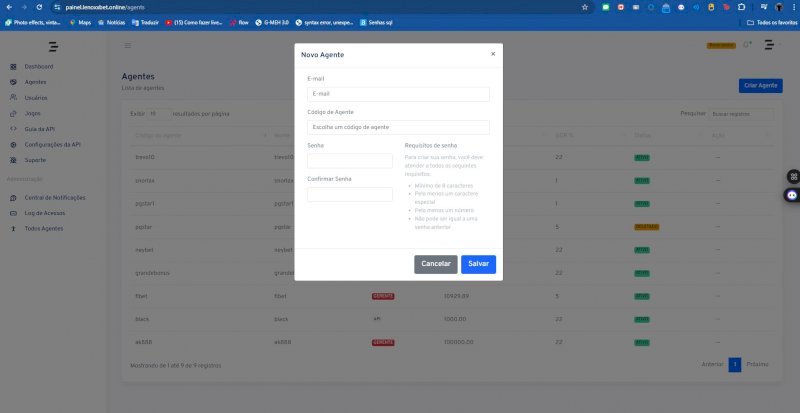Open the YouTube Como fazer live bookmark
The width and height of the screenshot is (800, 413).
click(x=194, y=22)
